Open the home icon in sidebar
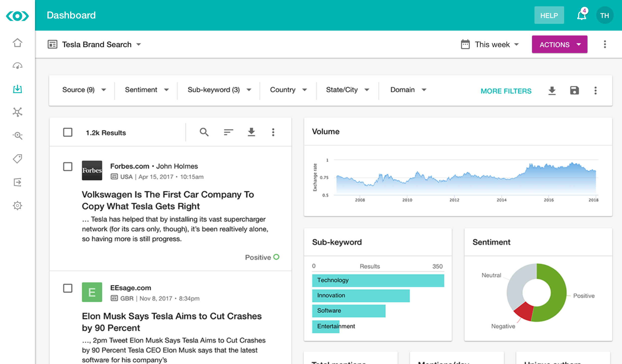The image size is (622, 364). [x=17, y=43]
